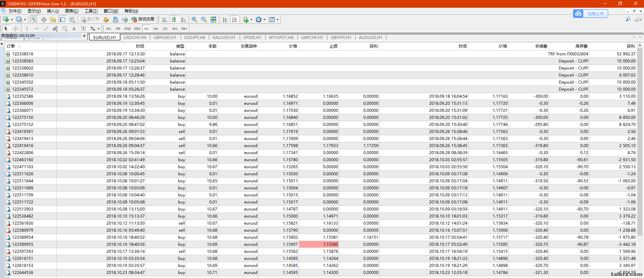This screenshot has width=644, height=278.
Task: Click the tile windows icon
Action: coord(213,19)
